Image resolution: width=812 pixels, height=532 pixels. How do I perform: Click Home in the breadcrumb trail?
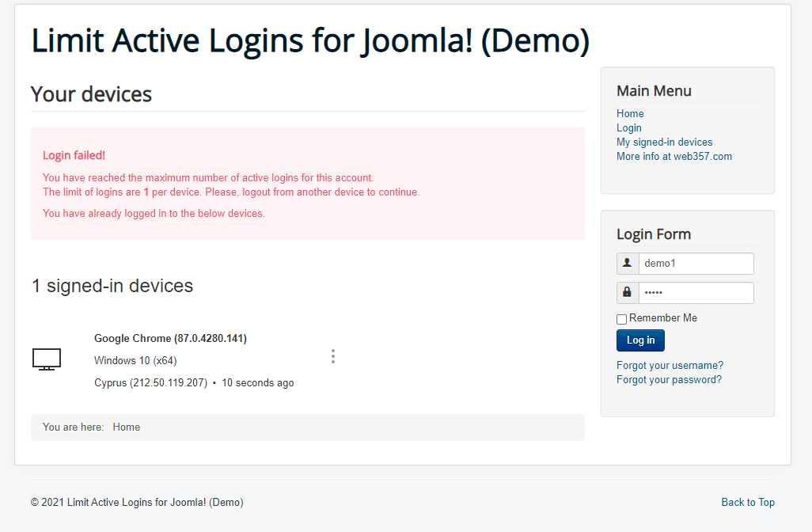pyautogui.click(x=127, y=427)
